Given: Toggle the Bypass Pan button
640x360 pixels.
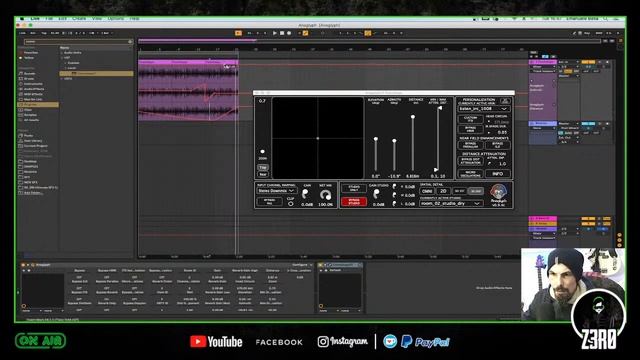Looking at the screenshot, I should [x=270, y=201].
